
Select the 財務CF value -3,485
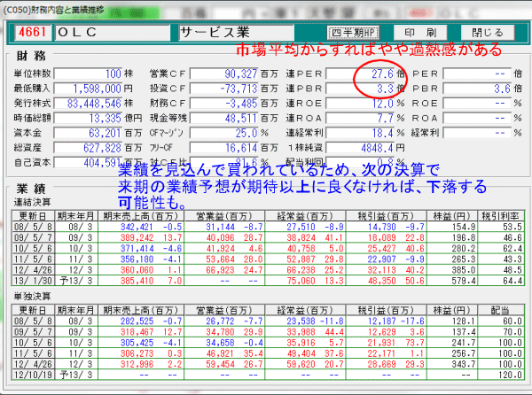pos(224,104)
